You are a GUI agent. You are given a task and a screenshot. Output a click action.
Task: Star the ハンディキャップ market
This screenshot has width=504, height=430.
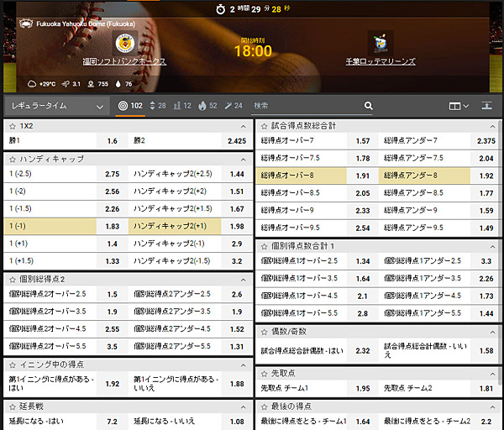pos(13,160)
